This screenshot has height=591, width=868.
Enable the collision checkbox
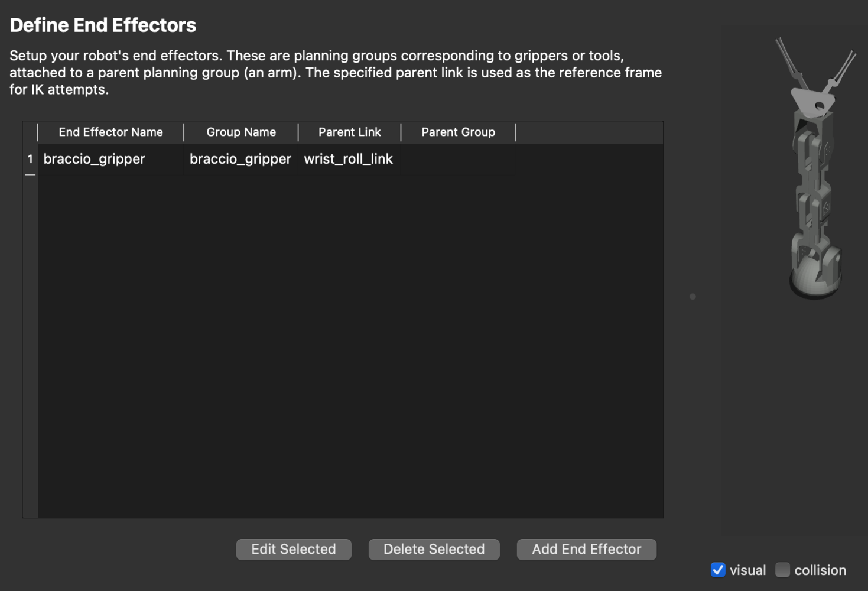(782, 570)
